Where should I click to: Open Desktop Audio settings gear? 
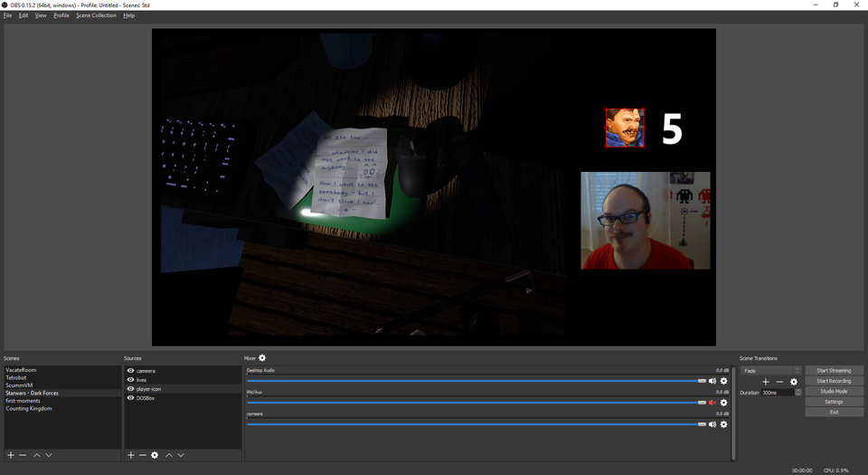click(x=723, y=381)
